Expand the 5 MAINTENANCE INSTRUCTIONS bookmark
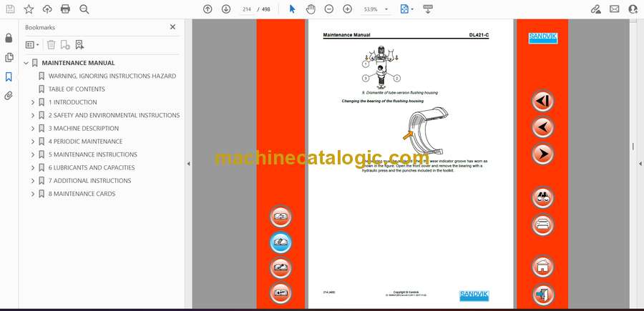 (33, 154)
